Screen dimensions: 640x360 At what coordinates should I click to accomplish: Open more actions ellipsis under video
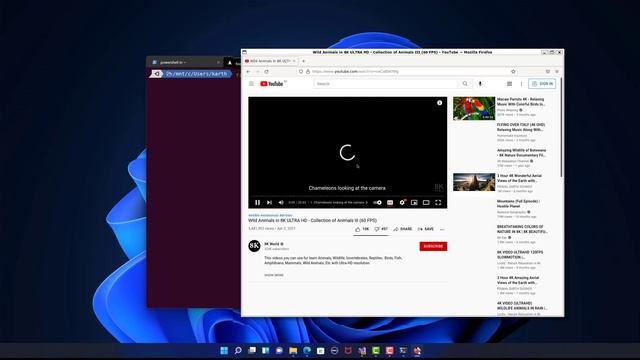click(x=442, y=229)
